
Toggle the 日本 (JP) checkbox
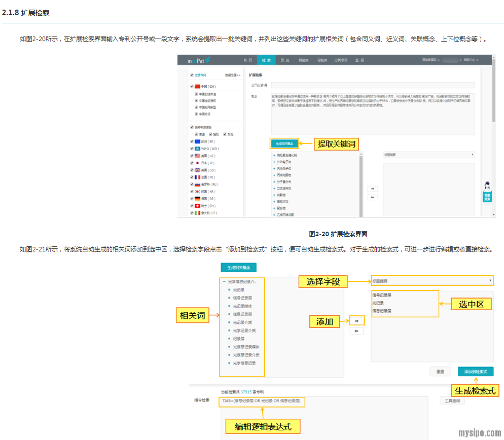coord(192,163)
